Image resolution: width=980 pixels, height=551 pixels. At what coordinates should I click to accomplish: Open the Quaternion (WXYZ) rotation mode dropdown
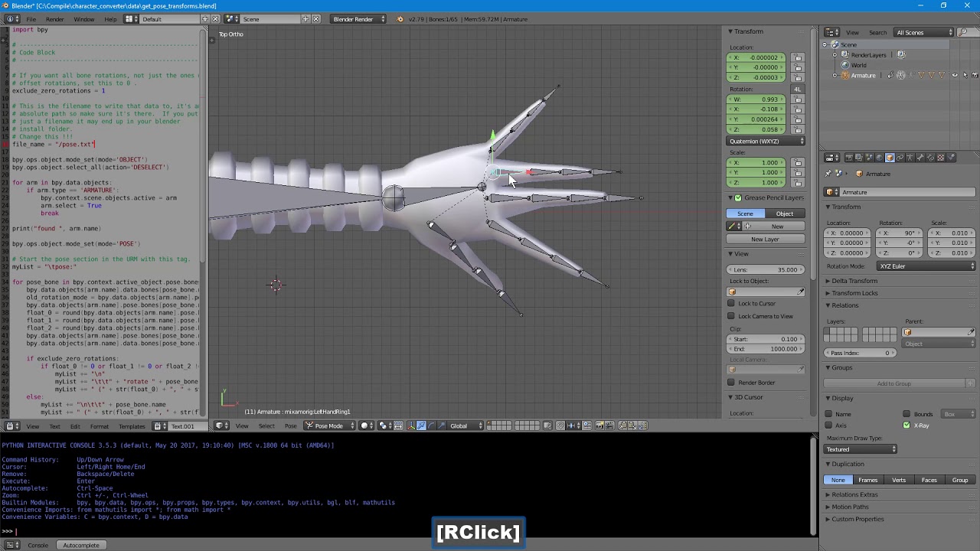[766, 141]
